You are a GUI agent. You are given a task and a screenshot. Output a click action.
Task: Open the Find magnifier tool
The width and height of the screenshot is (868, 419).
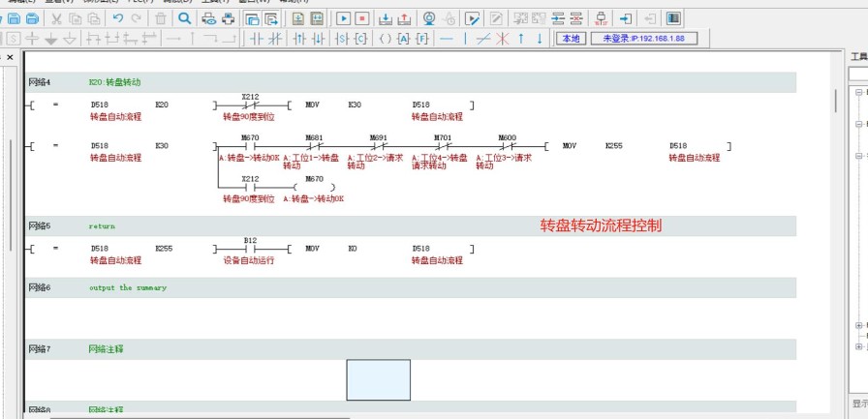[184, 18]
